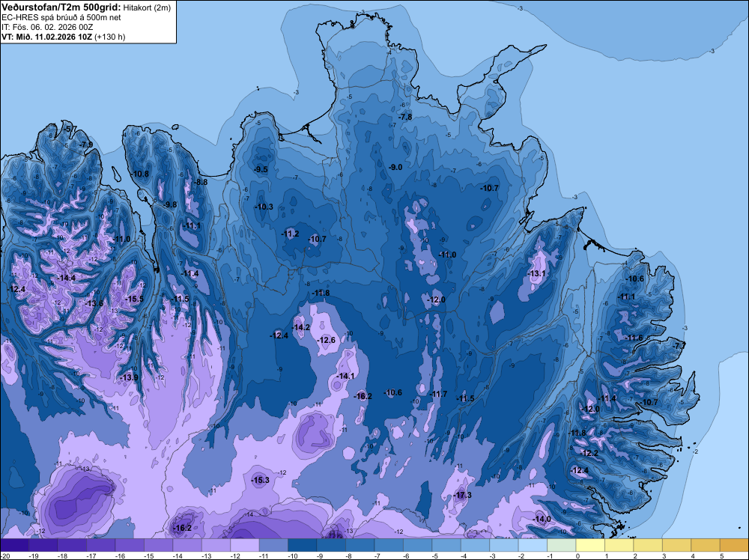Select the legend swatch between -20 and -19
The height and width of the screenshot is (560, 749).
(x=14, y=545)
